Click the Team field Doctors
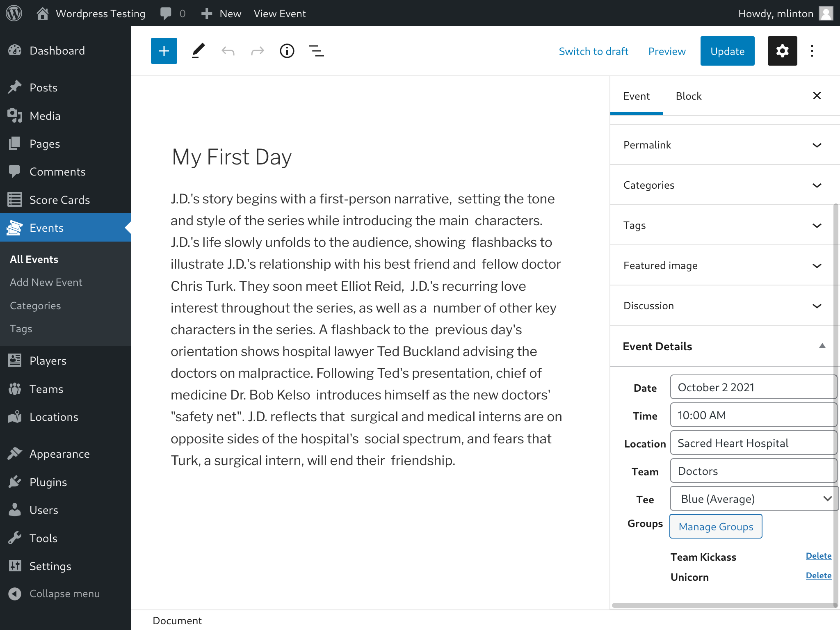 753,470
